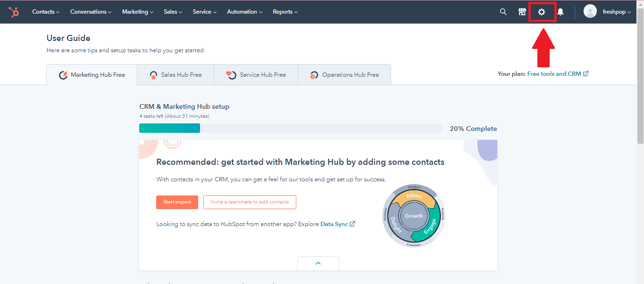Click the With contacts in your CRM sentence
644x284 pixels.
[x=271, y=179]
